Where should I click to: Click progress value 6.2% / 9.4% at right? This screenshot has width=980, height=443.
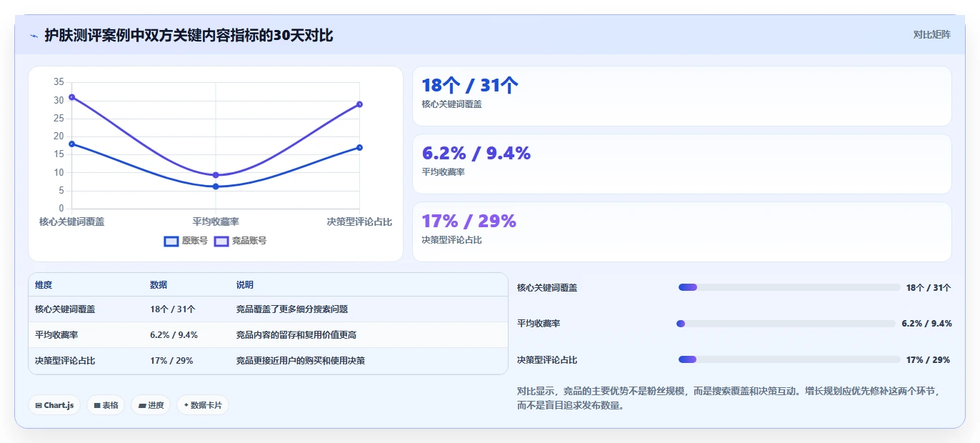pyautogui.click(x=926, y=324)
